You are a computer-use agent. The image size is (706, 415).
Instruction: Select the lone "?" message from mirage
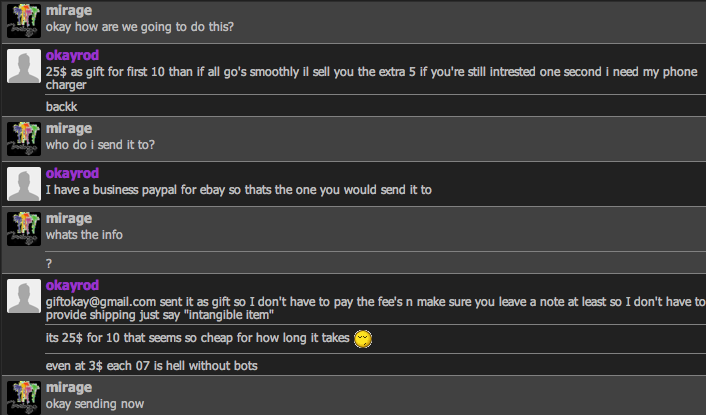49,263
